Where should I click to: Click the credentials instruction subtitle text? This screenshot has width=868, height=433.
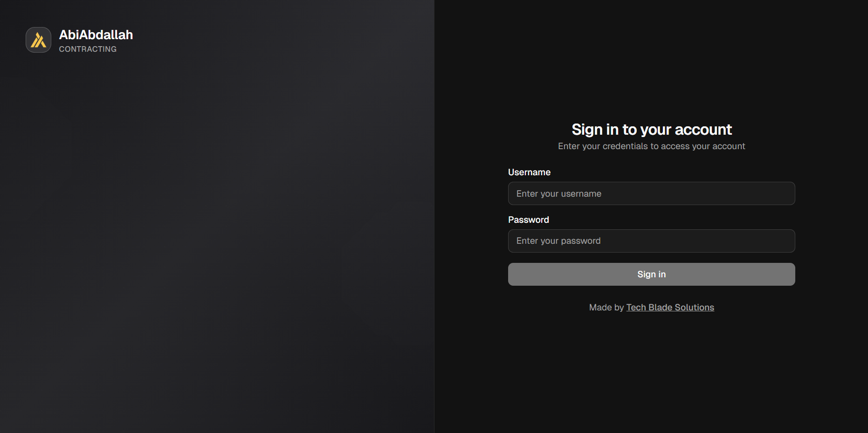[x=651, y=146]
